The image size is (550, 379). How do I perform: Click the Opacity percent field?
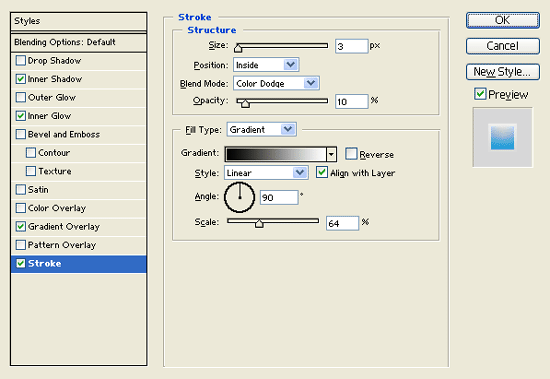coord(351,101)
